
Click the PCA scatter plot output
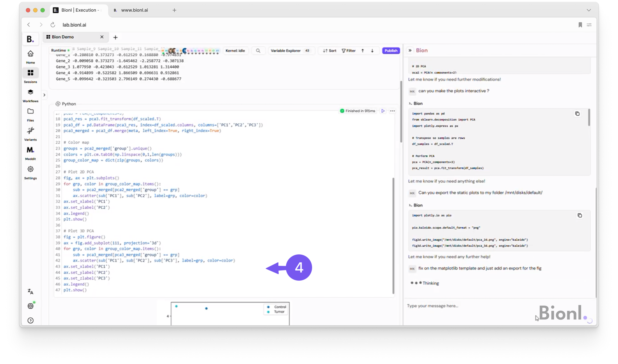(x=230, y=314)
